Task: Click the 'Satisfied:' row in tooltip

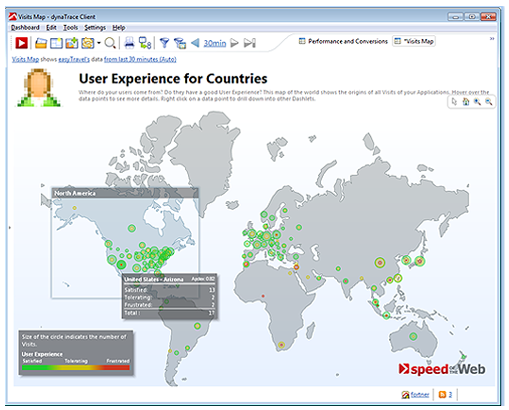Action: (170, 290)
